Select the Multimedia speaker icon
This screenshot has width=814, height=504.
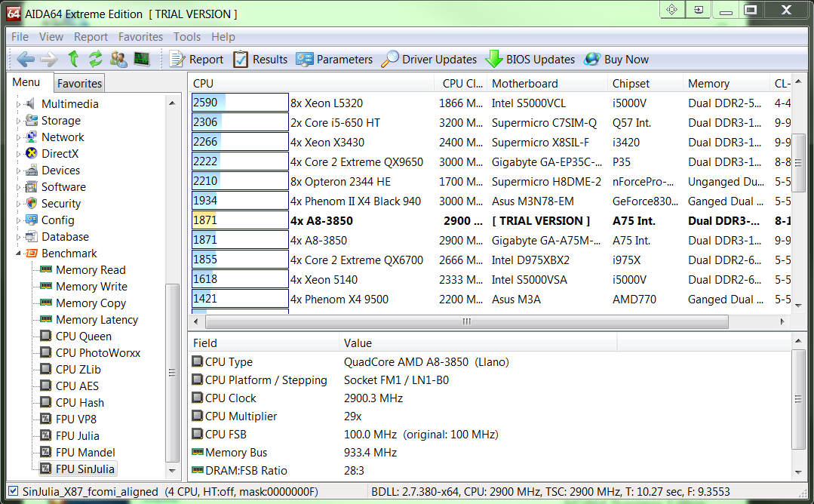(x=31, y=104)
